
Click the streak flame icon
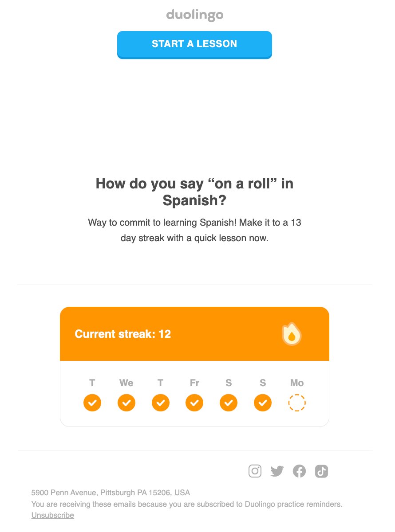coord(292,334)
